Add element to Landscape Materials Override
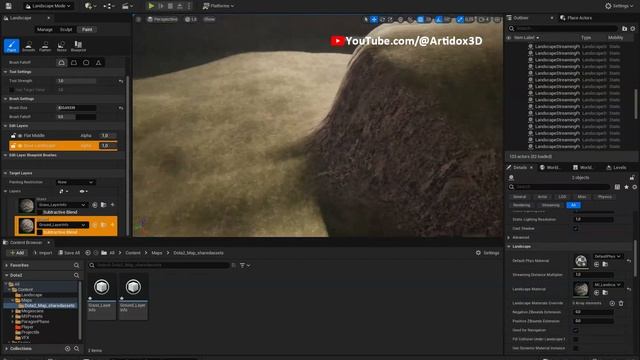 tap(612, 303)
